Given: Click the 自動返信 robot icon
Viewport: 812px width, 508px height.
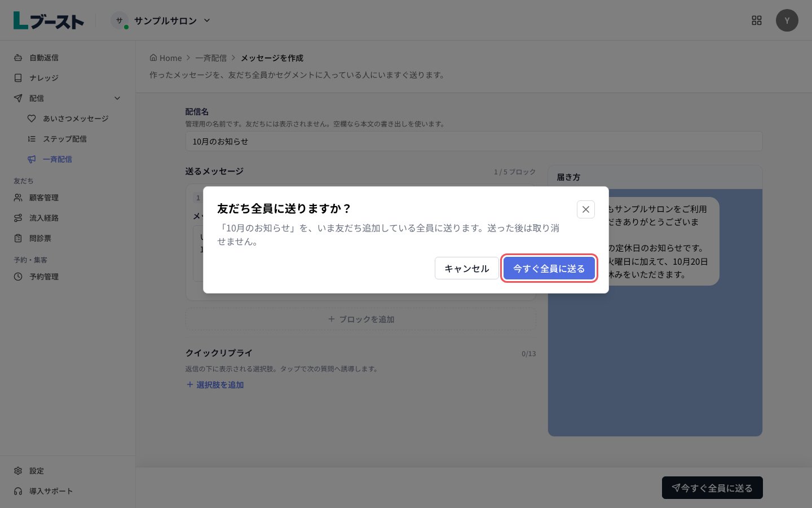Looking at the screenshot, I should 18,58.
